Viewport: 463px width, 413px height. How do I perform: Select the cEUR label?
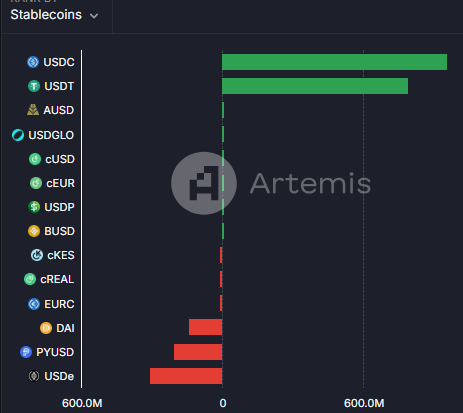coord(60,183)
